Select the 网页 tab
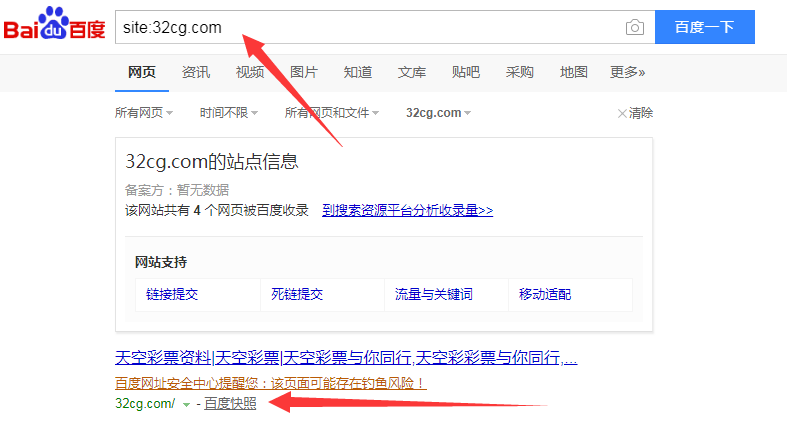 pyautogui.click(x=142, y=73)
